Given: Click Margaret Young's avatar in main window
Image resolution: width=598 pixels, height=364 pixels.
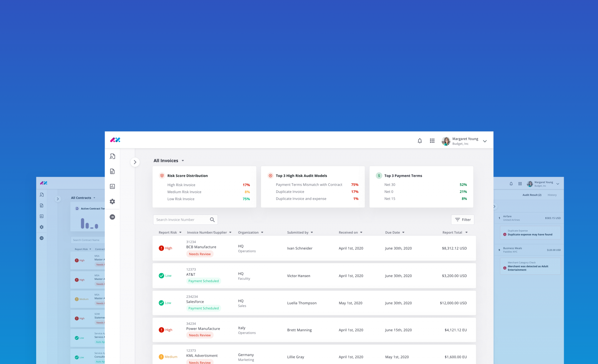Looking at the screenshot, I should [x=446, y=141].
